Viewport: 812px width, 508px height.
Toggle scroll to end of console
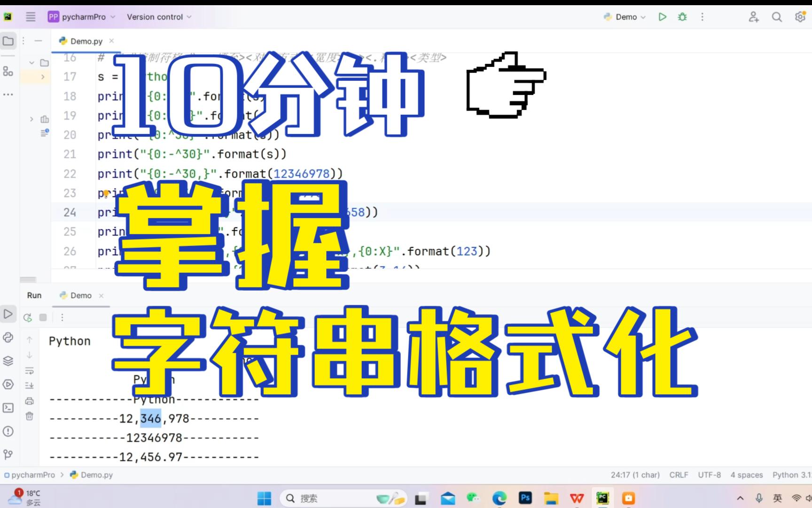click(29, 385)
